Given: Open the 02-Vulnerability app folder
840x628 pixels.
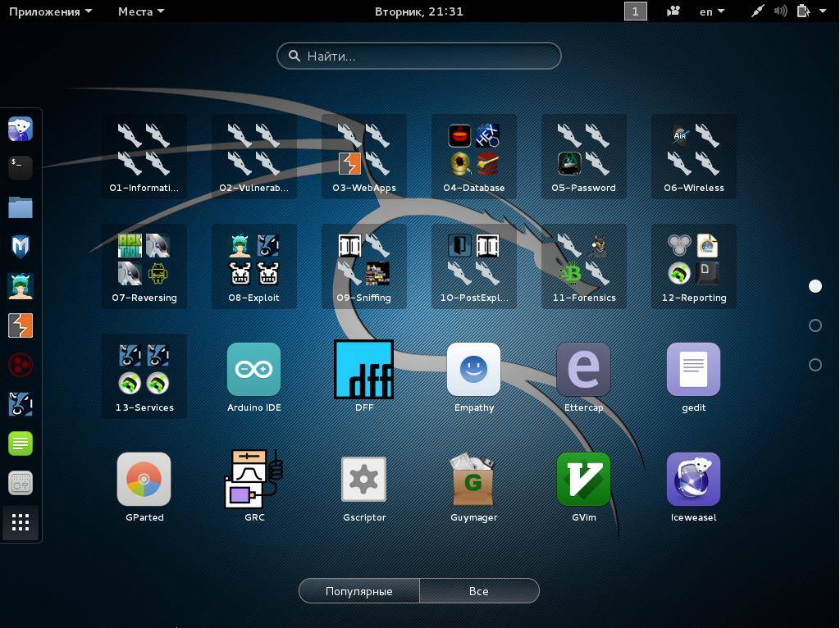Looking at the screenshot, I should tap(254, 156).
